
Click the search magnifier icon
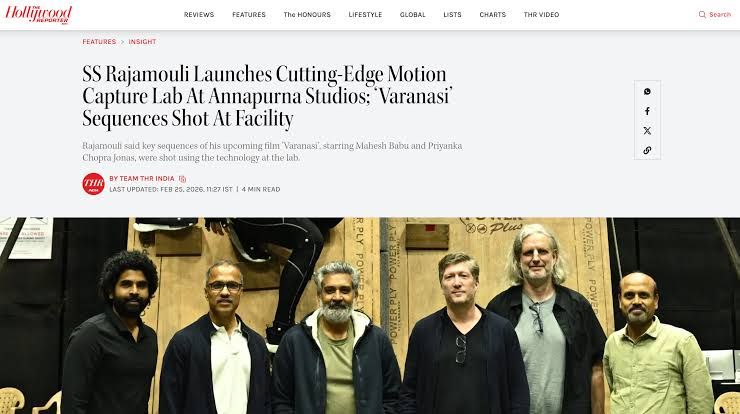[702, 15]
